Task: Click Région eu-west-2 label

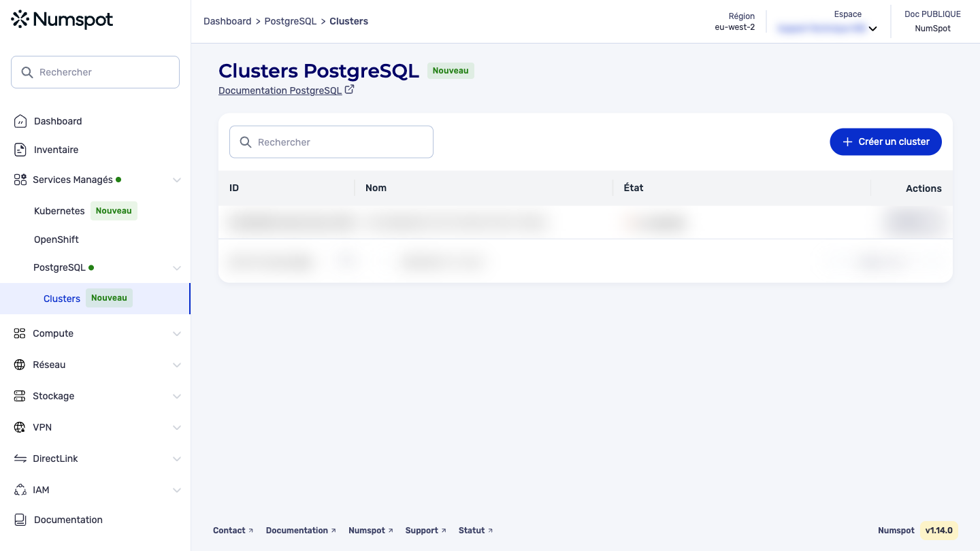Action: coord(734,22)
